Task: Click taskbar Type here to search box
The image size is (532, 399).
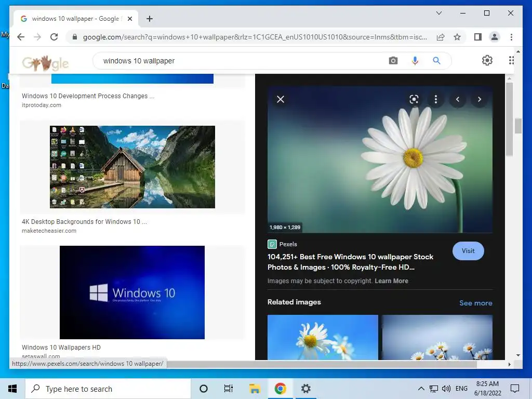Action: tap(108, 389)
